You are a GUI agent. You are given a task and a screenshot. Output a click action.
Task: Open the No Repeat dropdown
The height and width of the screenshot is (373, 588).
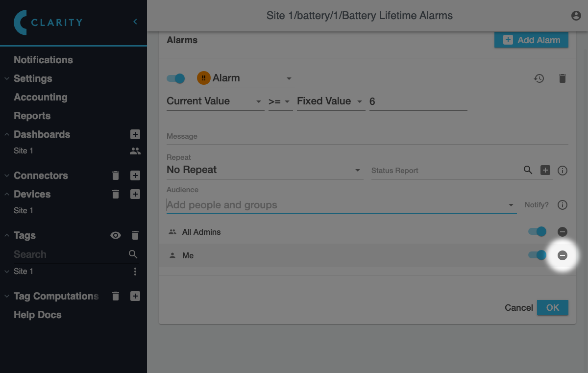tap(265, 170)
